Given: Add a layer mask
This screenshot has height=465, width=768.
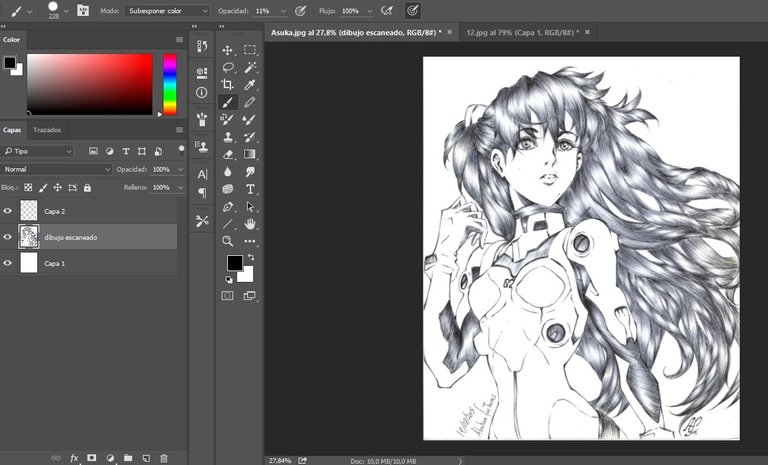Looking at the screenshot, I should click(92, 458).
